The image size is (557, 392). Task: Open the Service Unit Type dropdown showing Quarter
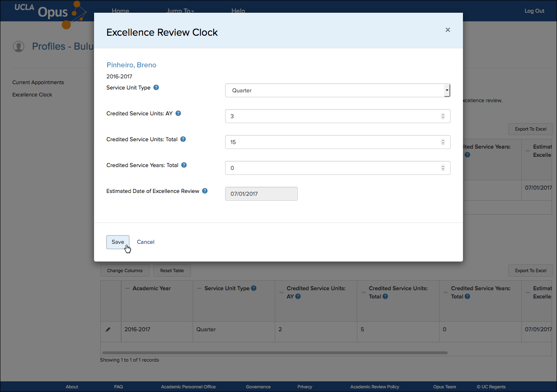[338, 90]
